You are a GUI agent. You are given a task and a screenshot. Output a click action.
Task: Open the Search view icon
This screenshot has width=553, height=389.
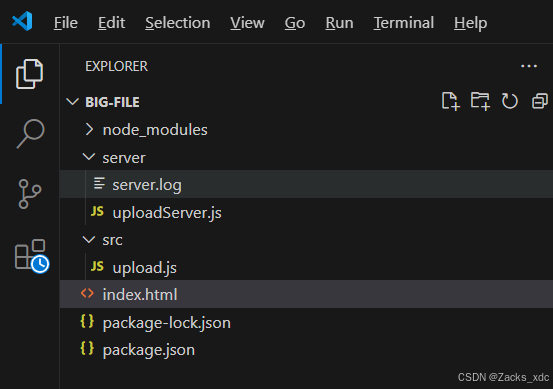(30, 133)
